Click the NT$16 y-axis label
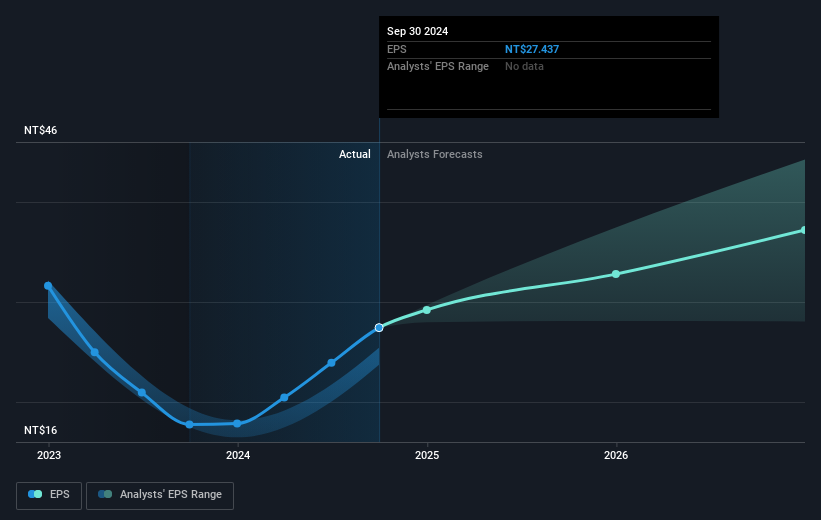Screen dimensions: 821x520 coord(40,430)
